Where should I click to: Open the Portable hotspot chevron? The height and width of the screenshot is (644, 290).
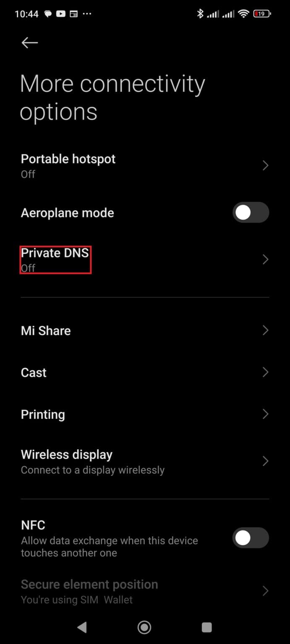[265, 166]
